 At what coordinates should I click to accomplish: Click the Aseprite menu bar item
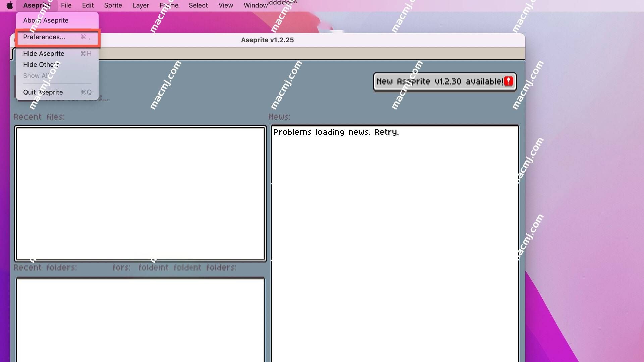click(37, 5)
